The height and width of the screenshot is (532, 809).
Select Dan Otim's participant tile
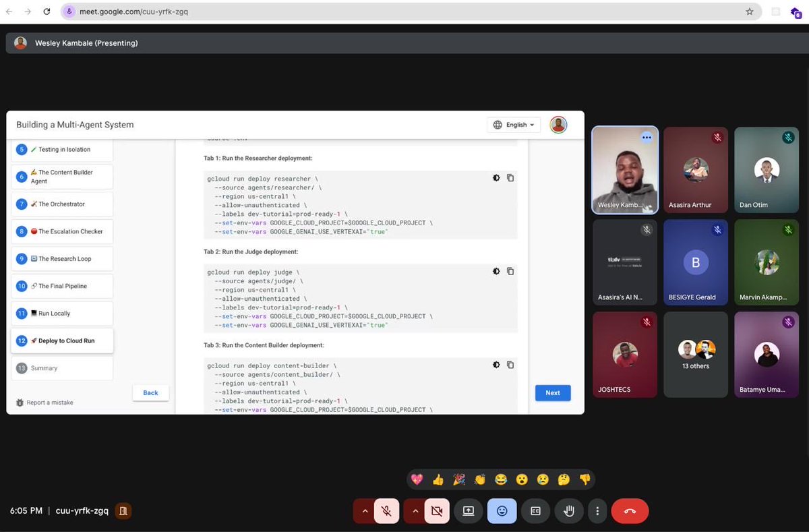point(766,171)
